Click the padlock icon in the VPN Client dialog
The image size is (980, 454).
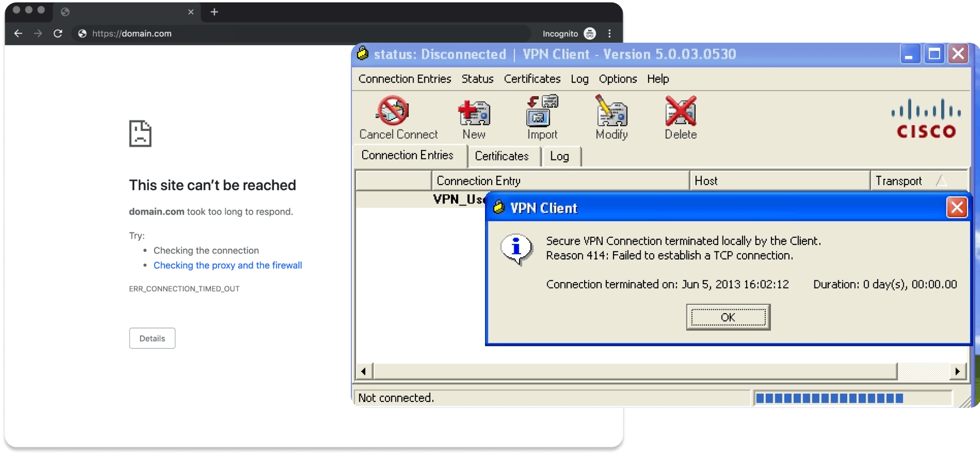click(498, 207)
